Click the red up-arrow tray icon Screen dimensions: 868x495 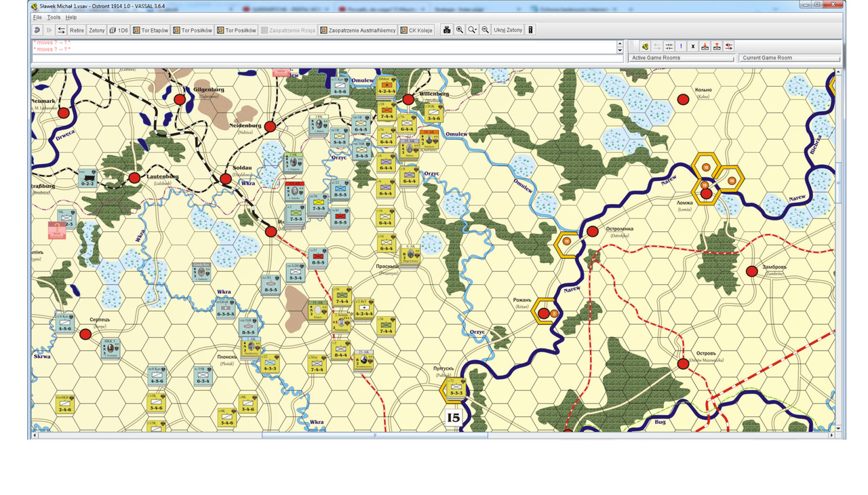tap(717, 46)
